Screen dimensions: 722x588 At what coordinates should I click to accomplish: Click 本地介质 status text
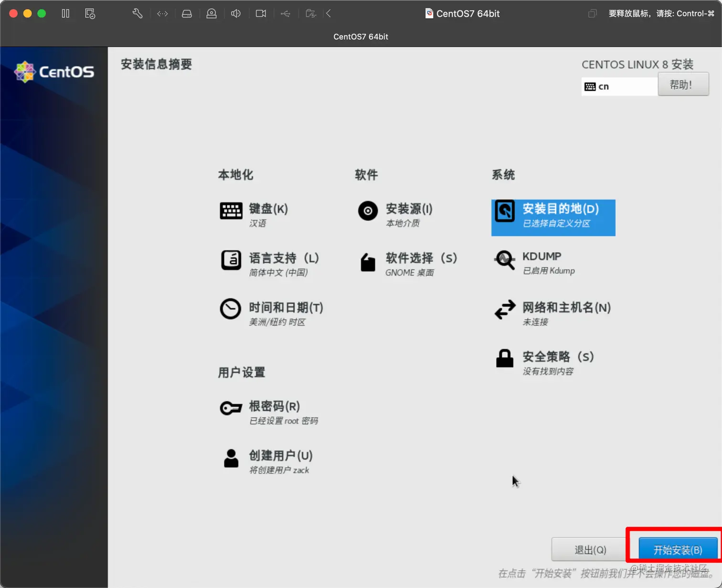[x=403, y=224]
